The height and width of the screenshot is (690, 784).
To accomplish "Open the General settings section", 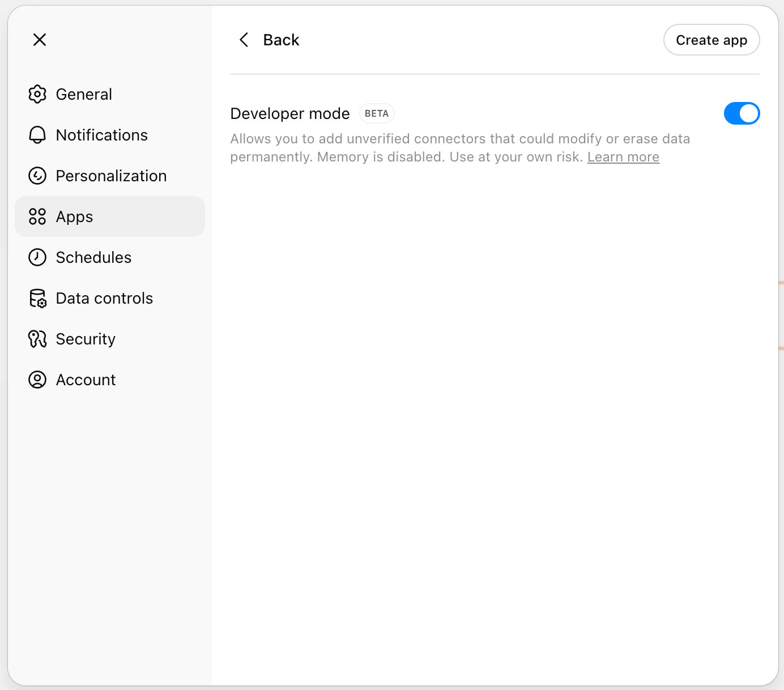I will 84,94.
